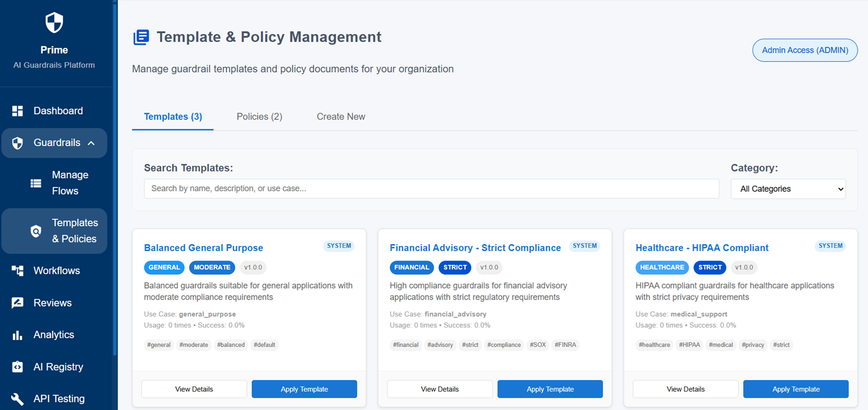Click the Templates & Policies sidebar icon

[x=36, y=231]
